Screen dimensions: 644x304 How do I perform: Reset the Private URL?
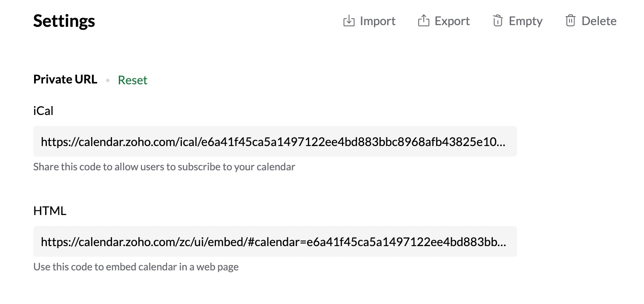[x=132, y=80]
